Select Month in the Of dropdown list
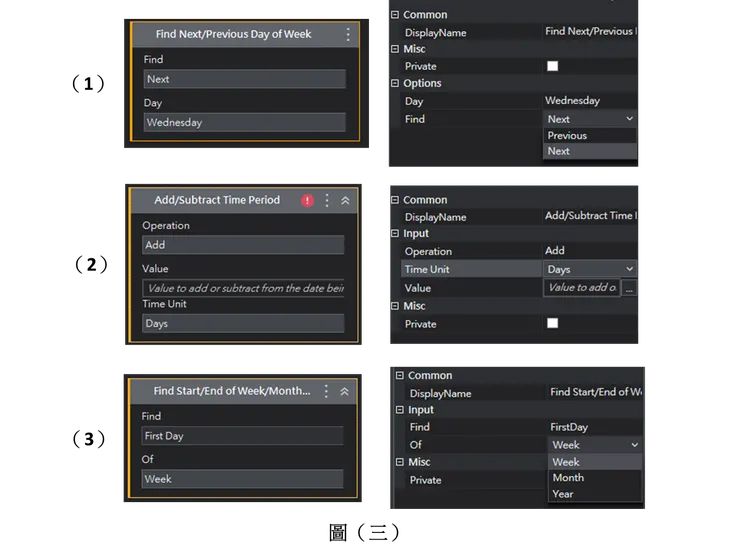740x556 pixels. (595, 478)
